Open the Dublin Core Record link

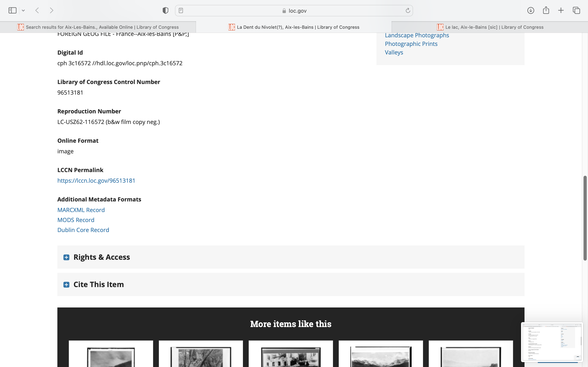tap(83, 230)
